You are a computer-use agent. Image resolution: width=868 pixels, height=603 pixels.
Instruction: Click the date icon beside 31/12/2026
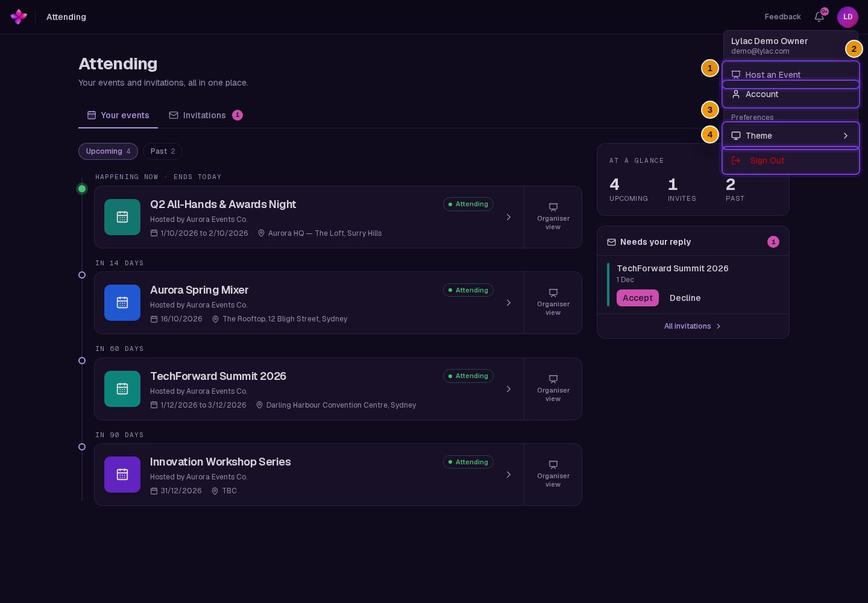click(154, 491)
